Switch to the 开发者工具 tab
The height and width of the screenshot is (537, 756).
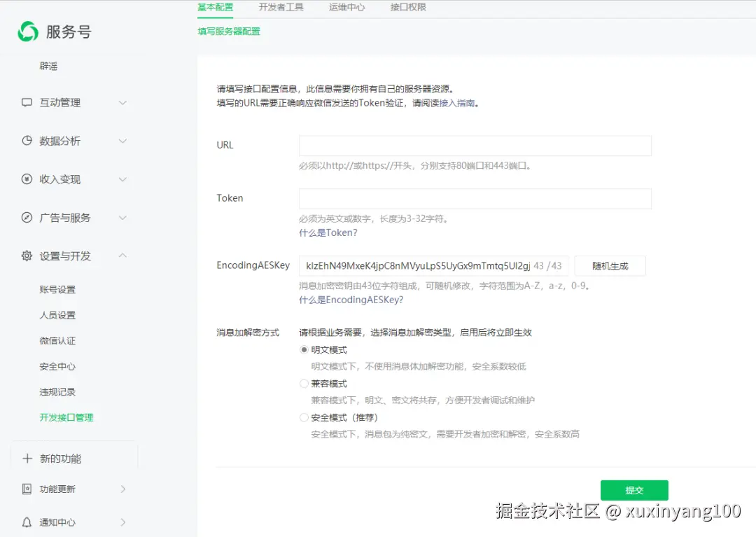[x=281, y=8]
